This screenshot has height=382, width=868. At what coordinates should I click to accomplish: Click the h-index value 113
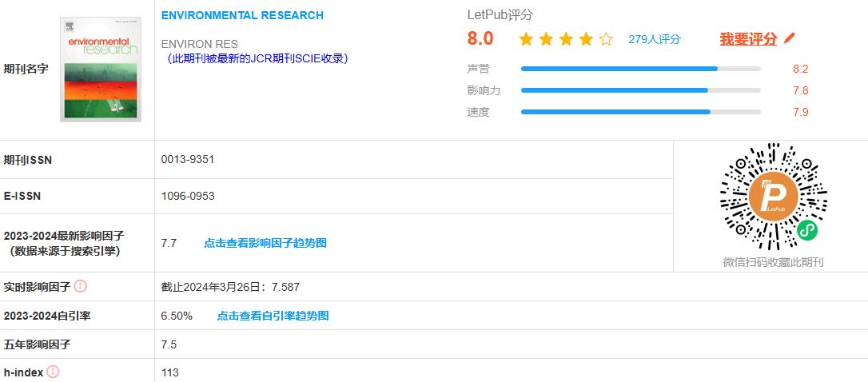170,372
